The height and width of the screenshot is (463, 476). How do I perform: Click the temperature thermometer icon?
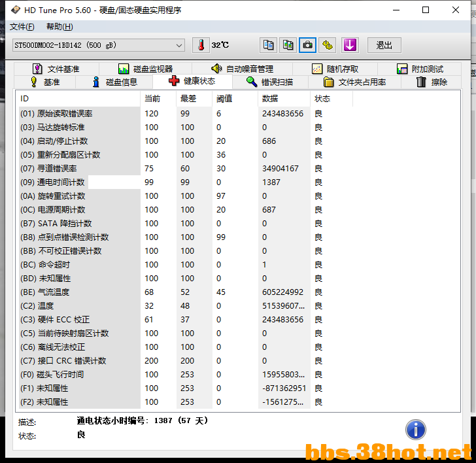pyautogui.click(x=201, y=45)
